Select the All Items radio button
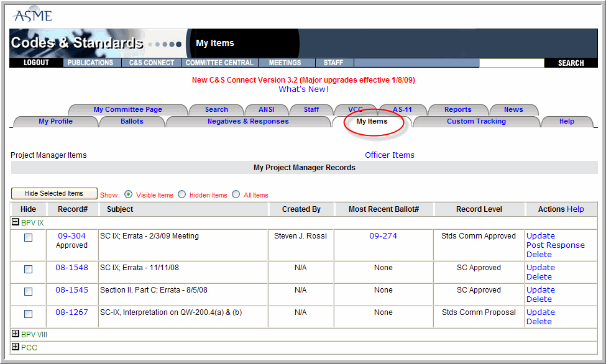 click(x=236, y=194)
